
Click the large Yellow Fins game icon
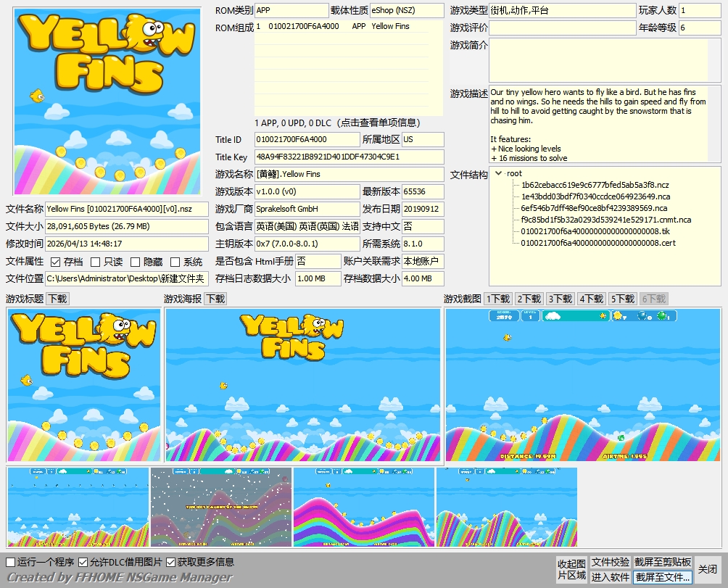coord(107,102)
